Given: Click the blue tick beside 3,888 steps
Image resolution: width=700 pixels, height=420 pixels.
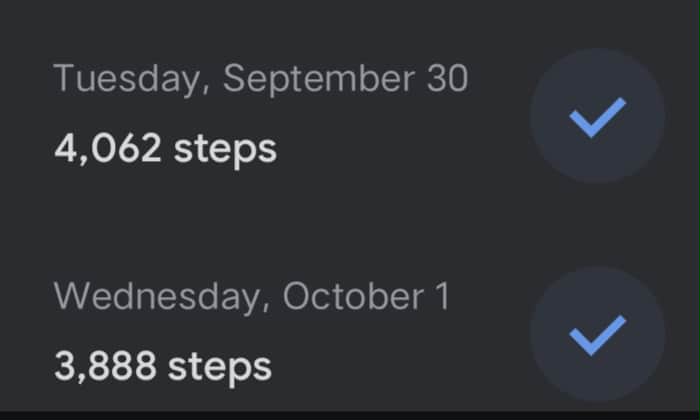Looking at the screenshot, I should [597, 333].
